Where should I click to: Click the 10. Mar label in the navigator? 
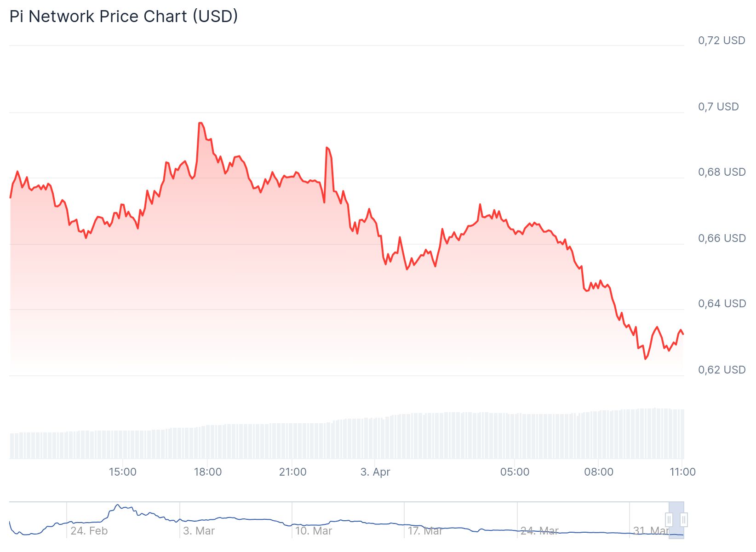click(x=314, y=531)
